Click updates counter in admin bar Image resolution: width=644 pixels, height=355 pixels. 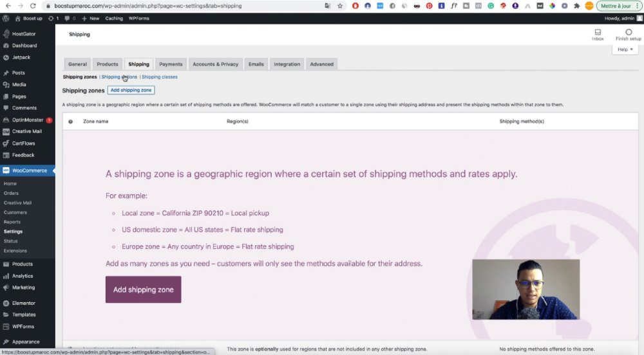tap(53, 19)
